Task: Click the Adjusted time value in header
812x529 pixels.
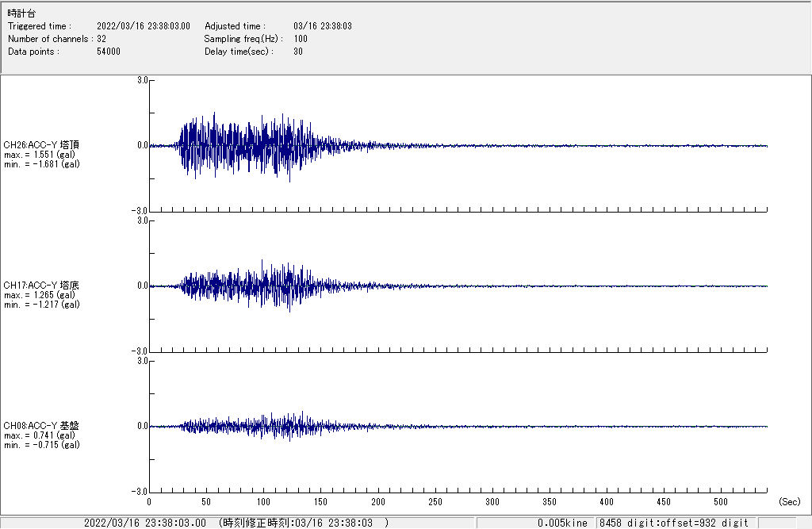Action: tap(322, 26)
